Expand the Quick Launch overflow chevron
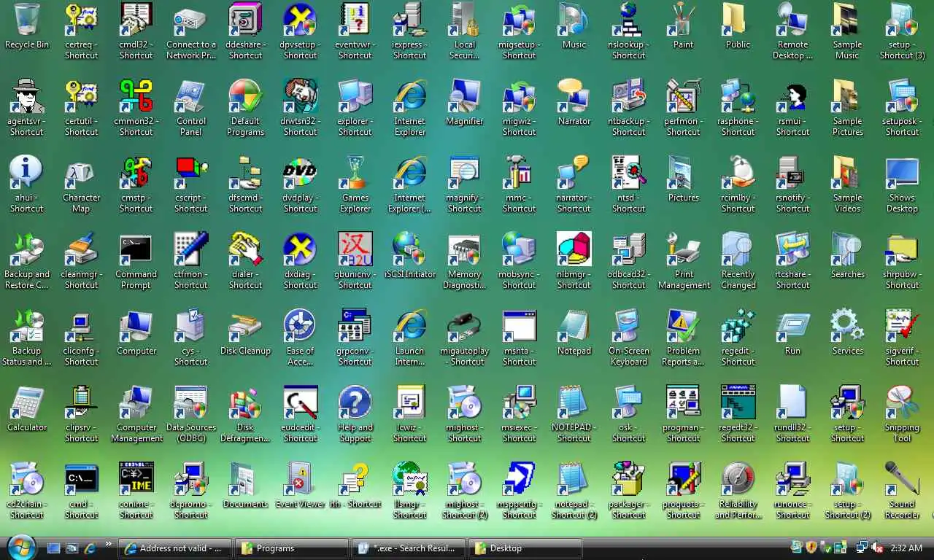Screen dimensions: 934x560 [x=109, y=544]
